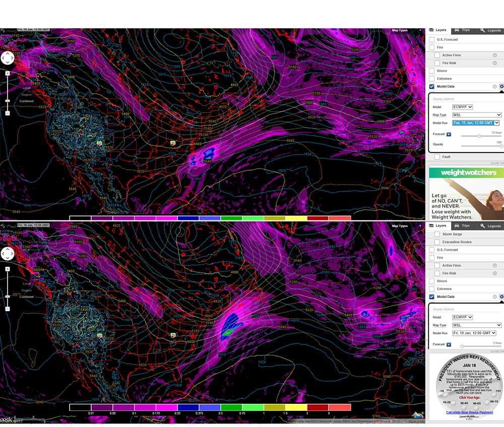This screenshot has width=504, height=427.
Task: Enable Evacuation Routes layer in bottom panel
Action: click(x=437, y=242)
